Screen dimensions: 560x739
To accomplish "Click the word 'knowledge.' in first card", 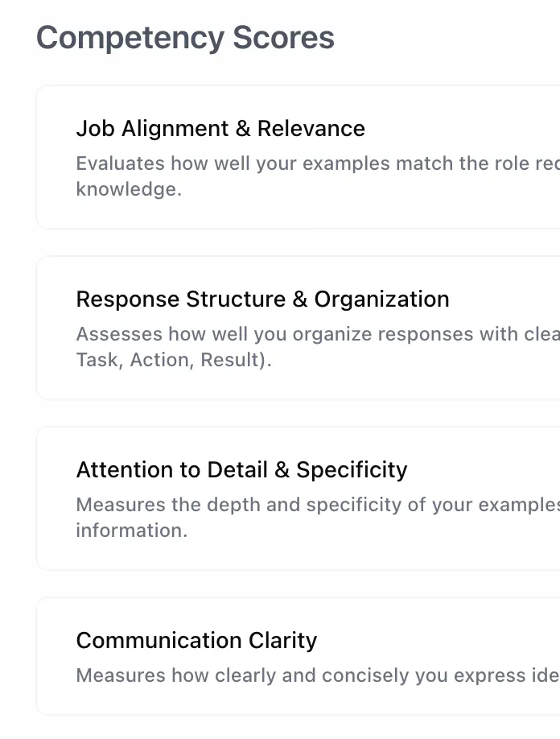I will coord(129,190).
